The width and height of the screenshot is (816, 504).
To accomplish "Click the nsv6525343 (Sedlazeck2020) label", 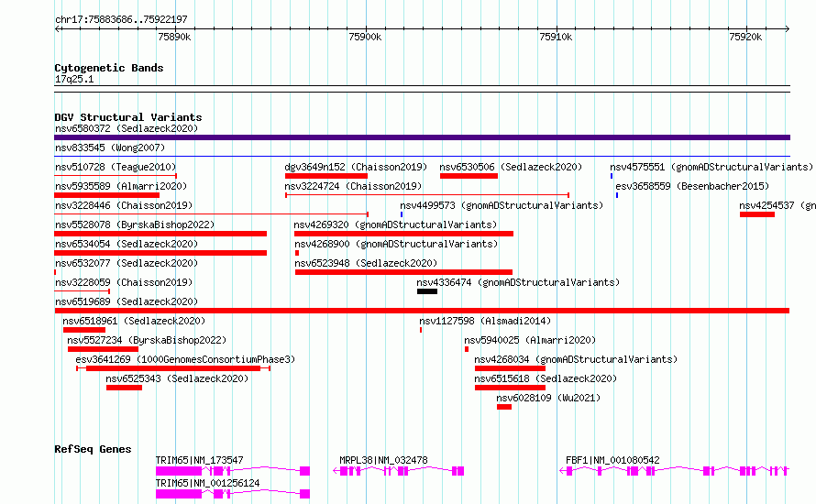I will point(177,378).
